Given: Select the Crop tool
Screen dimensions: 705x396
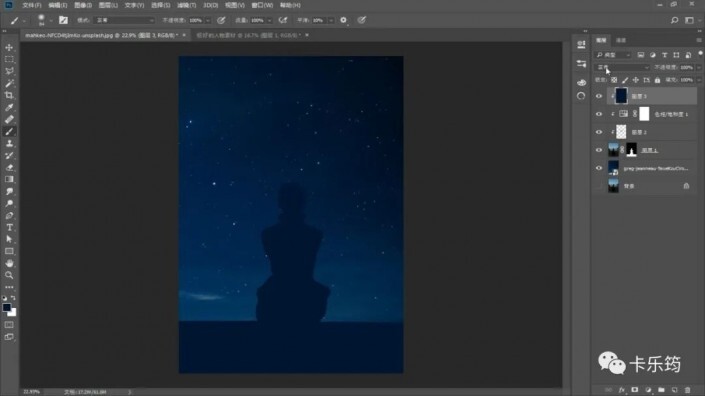Looking at the screenshot, I should 9,95.
